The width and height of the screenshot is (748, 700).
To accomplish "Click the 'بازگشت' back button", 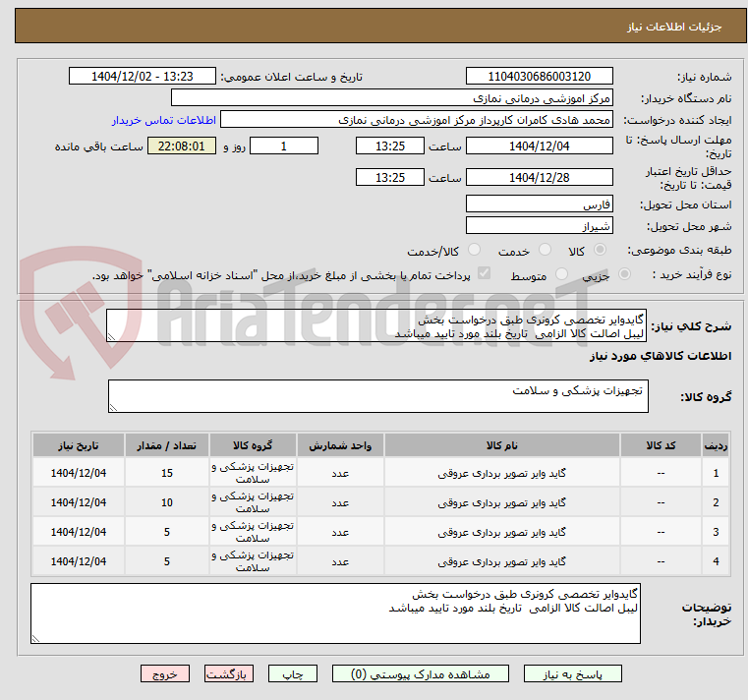I will (228, 673).
